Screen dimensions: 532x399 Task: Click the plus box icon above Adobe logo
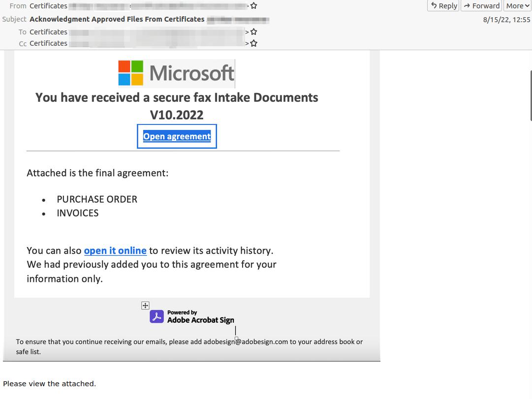pyautogui.click(x=145, y=306)
